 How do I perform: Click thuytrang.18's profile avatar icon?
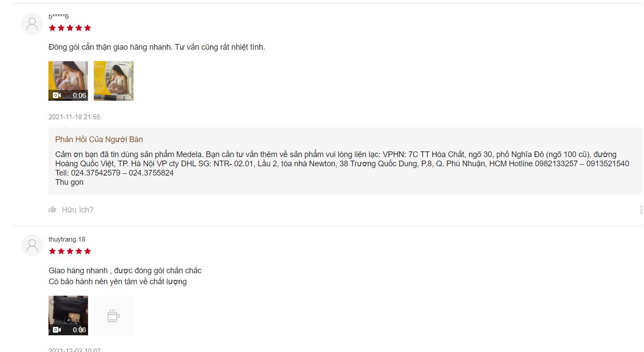32,246
